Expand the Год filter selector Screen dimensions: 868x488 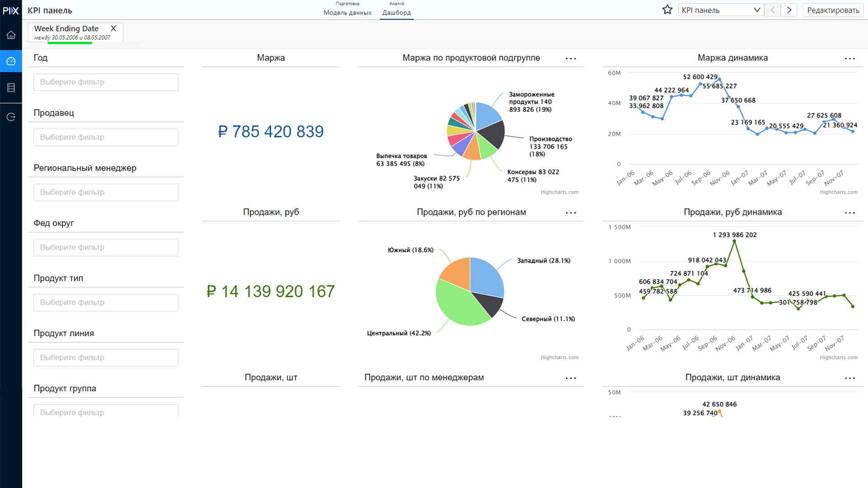[106, 82]
